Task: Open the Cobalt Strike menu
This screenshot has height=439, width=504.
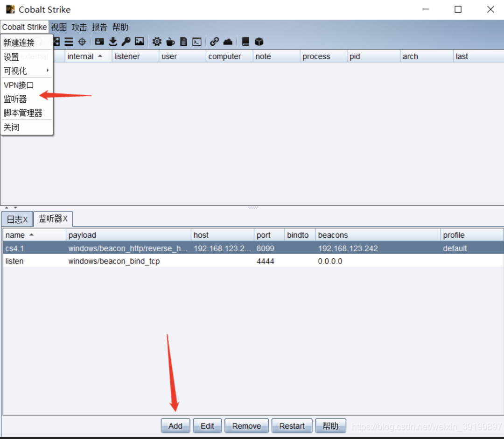Action: tap(24, 27)
